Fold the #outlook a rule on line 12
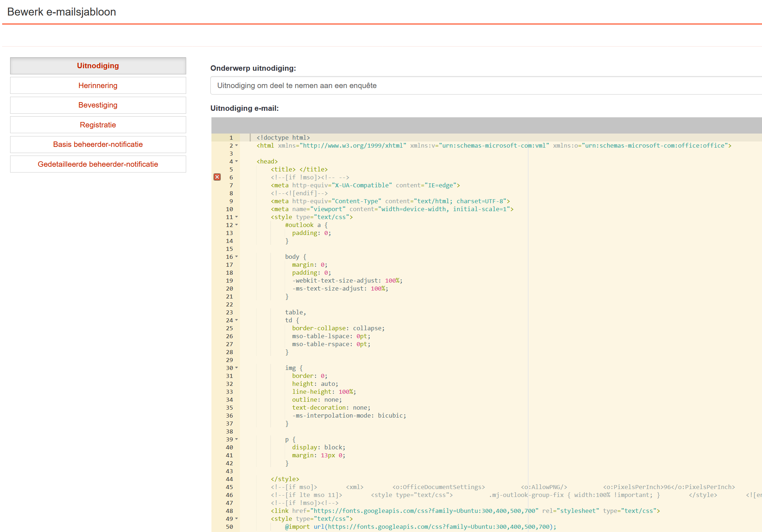 [x=237, y=225]
